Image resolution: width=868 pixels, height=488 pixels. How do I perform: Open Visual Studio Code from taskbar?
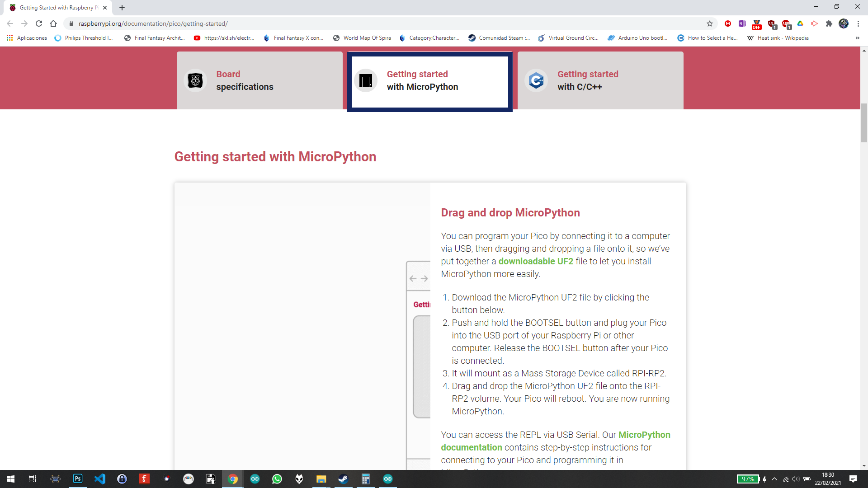[x=100, y=479]
